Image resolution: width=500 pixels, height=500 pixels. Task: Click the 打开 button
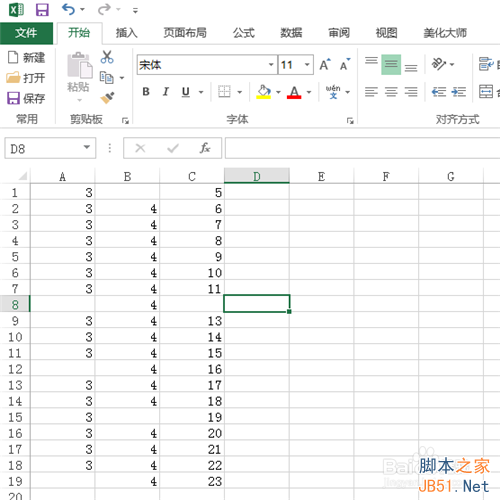click(26, 78)
